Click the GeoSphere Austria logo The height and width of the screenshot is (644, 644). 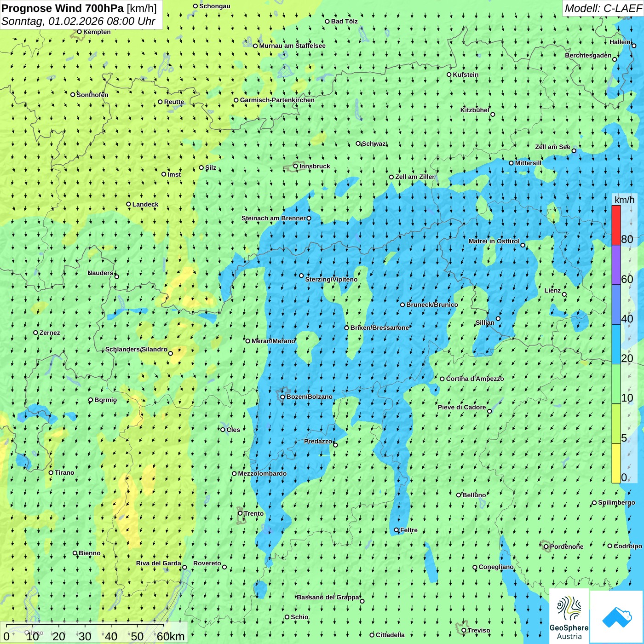pyautogui.click(x=569, y=616)
